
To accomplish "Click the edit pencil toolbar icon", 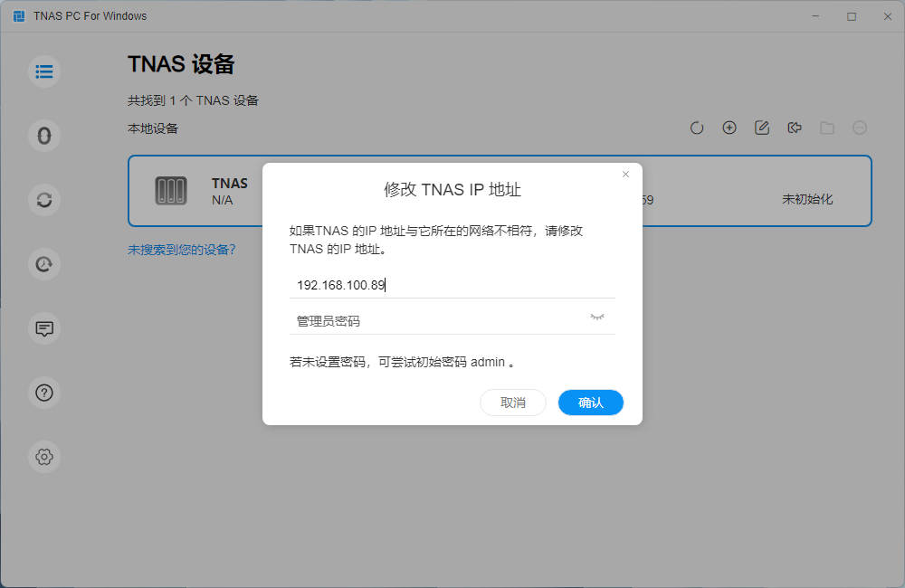I will [762, 128].
